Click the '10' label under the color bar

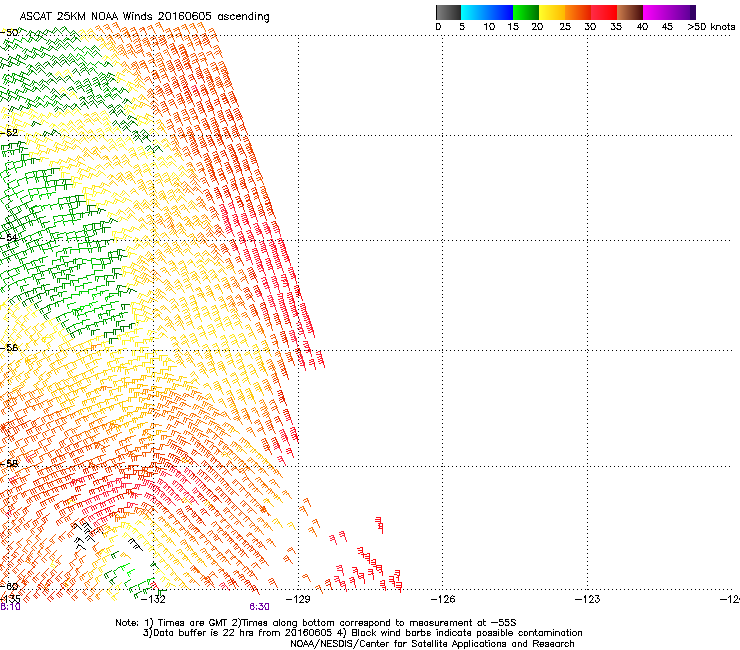coord(489,27)
